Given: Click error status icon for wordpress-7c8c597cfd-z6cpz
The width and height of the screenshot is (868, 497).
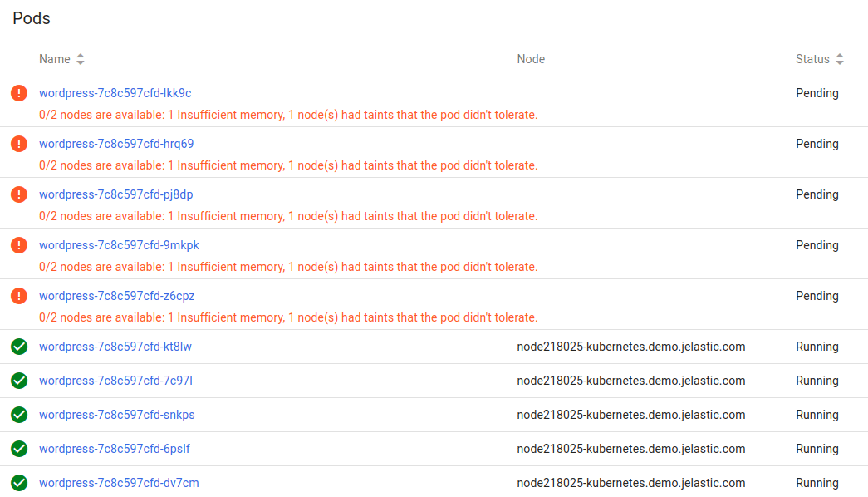Looking at the screenshot, I should [x=19, y=296].
